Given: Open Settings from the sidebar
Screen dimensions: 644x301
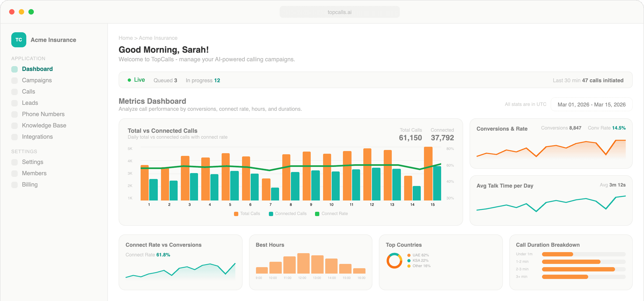Looking at the screenshot, I should point(32,162).
